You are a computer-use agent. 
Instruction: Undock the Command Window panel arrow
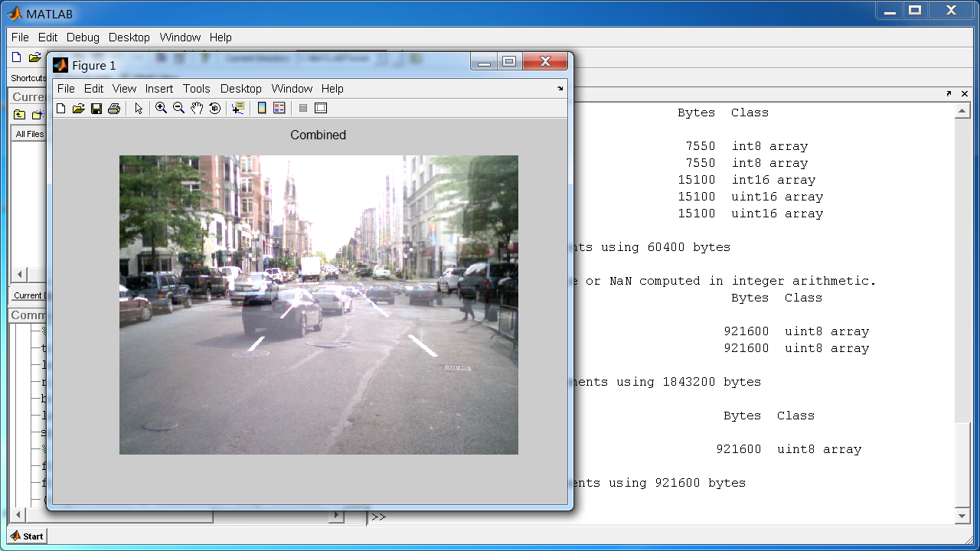(949, 93)
